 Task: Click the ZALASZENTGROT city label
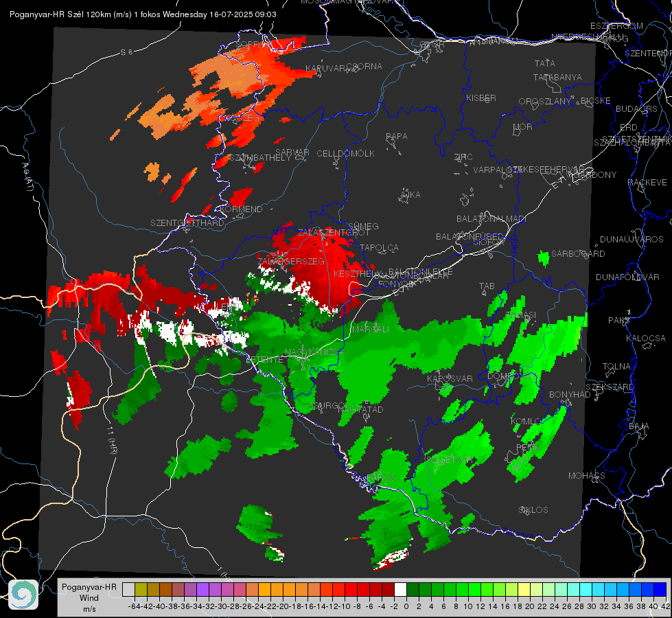(x=334, y=233)
